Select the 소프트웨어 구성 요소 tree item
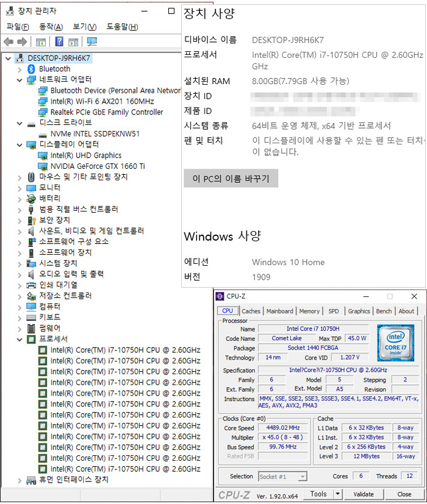Viewport: 427px width, 504px height. pyautogui.click(x=74, y=242)
